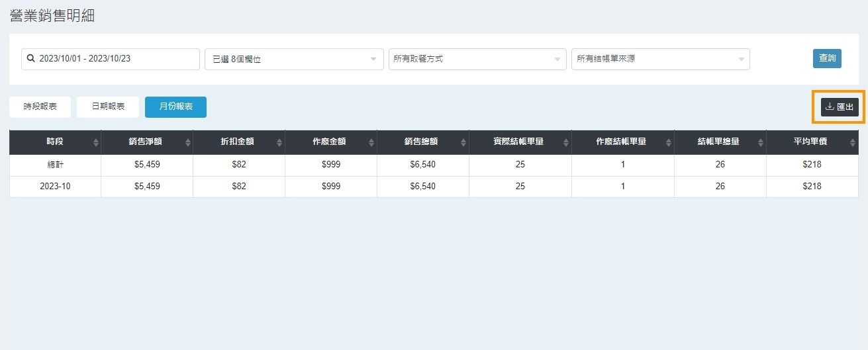Select the 月份報表 tab
Screen dimensions: 868x350
click(x=175, y=107)
